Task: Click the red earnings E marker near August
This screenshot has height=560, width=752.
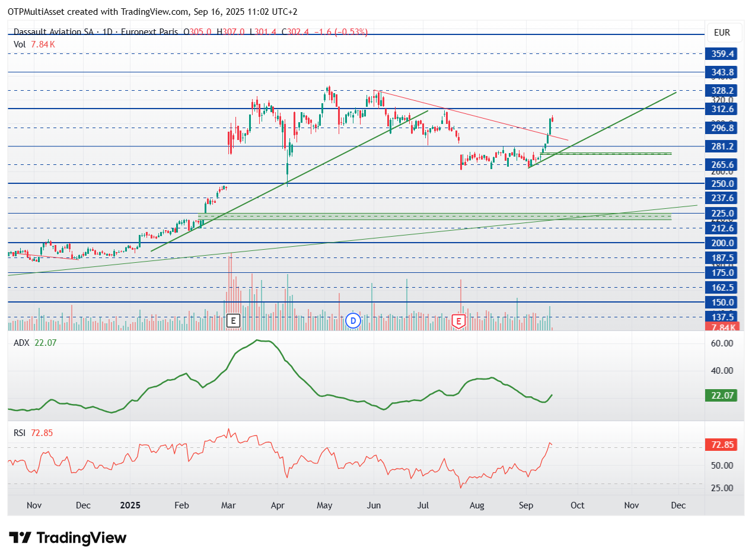Action: pos(458,321)
